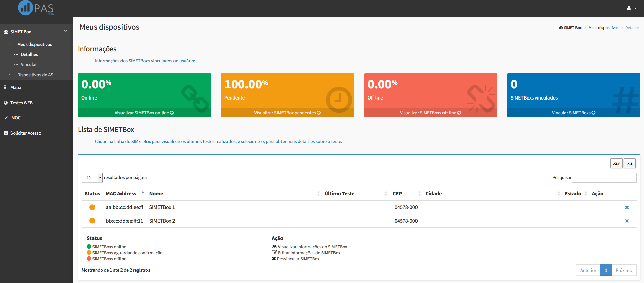Screen dimensions: 644x283
Task: Click Visualizar SIMETBoxs off-line link
Action: (x=431, y=113)
